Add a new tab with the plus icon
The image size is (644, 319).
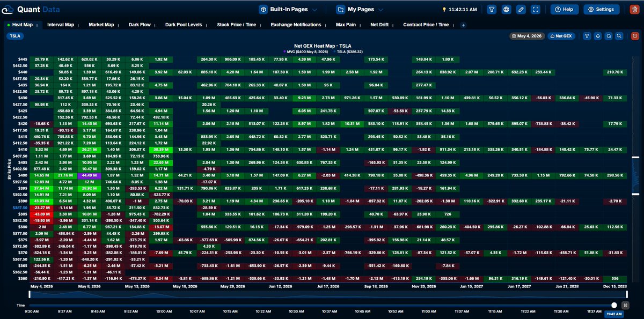(x=463, y=25)
